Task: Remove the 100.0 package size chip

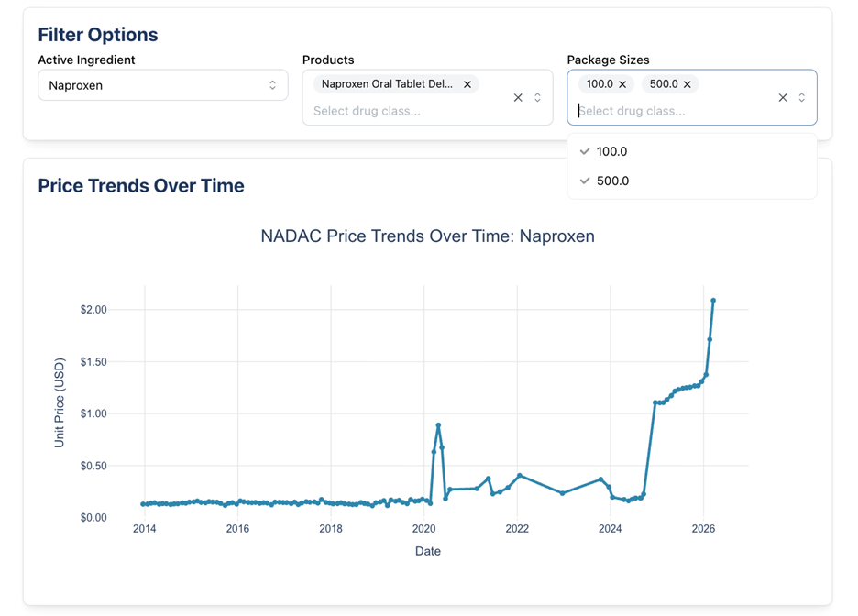Action: (622, 84)
